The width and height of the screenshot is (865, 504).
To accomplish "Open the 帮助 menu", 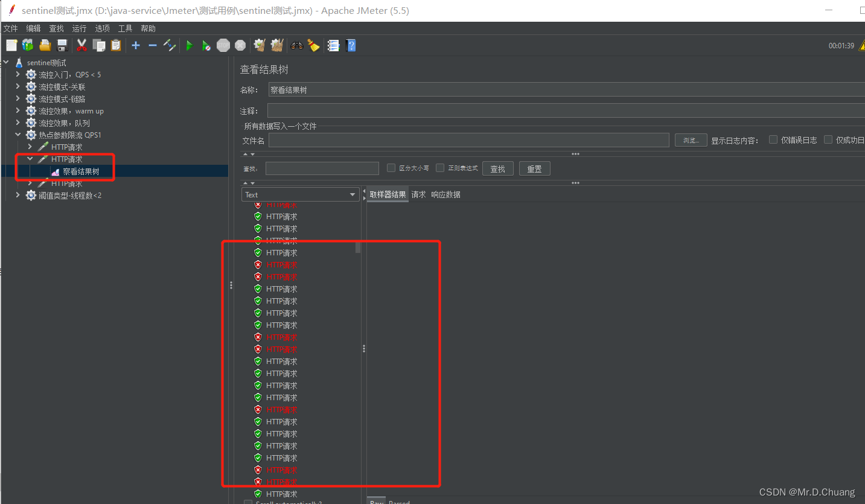I will coord(148,28).
